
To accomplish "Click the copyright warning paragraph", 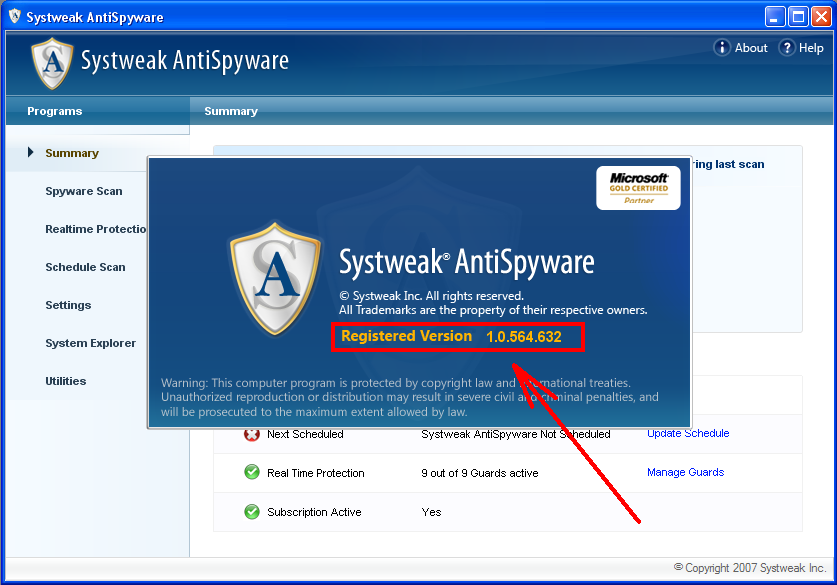I will (410, 397).
